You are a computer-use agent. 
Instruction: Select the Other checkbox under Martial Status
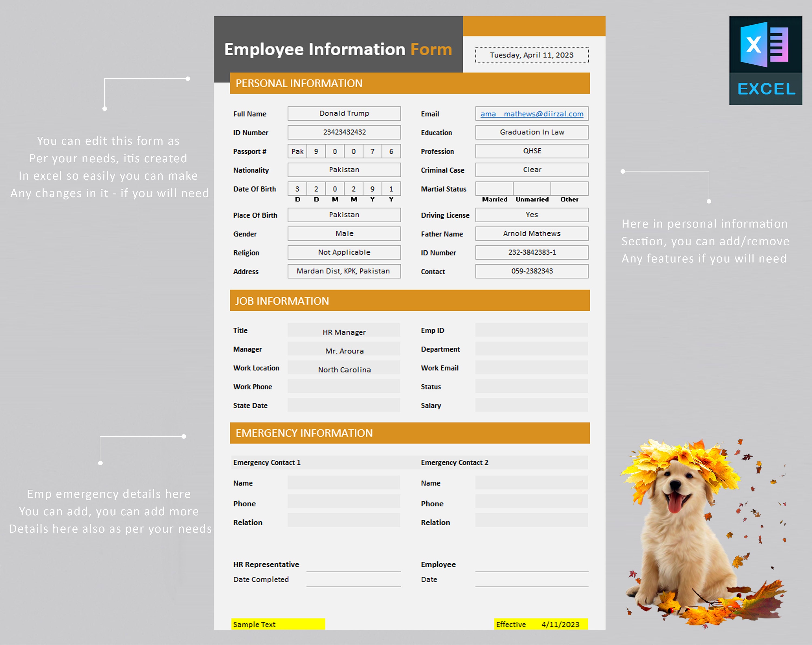coord(569,189)
